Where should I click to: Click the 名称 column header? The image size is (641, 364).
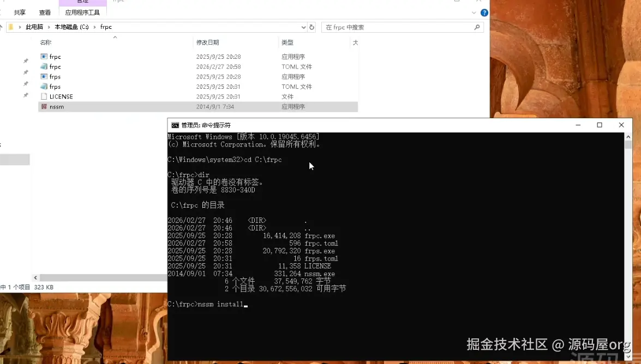45,42
